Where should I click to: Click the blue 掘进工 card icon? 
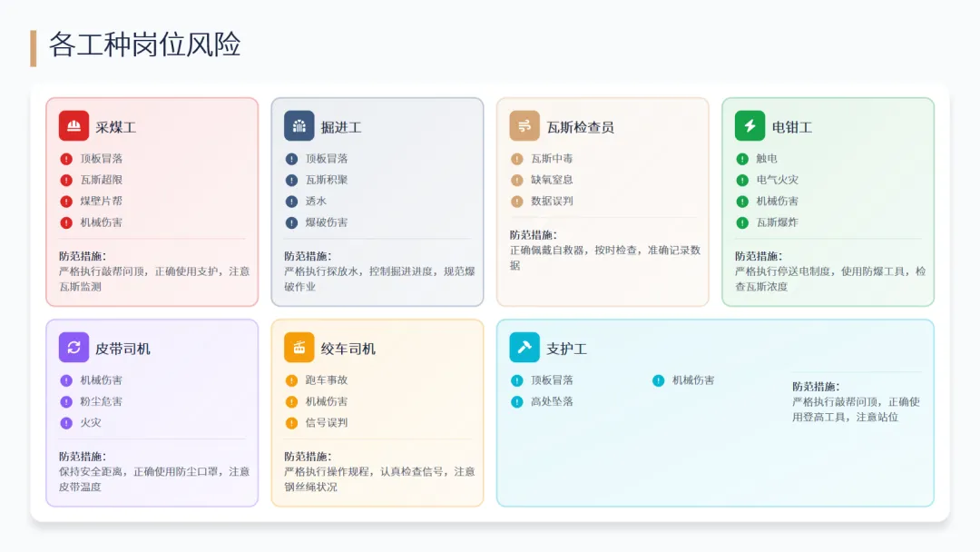[x=299, y=126]
